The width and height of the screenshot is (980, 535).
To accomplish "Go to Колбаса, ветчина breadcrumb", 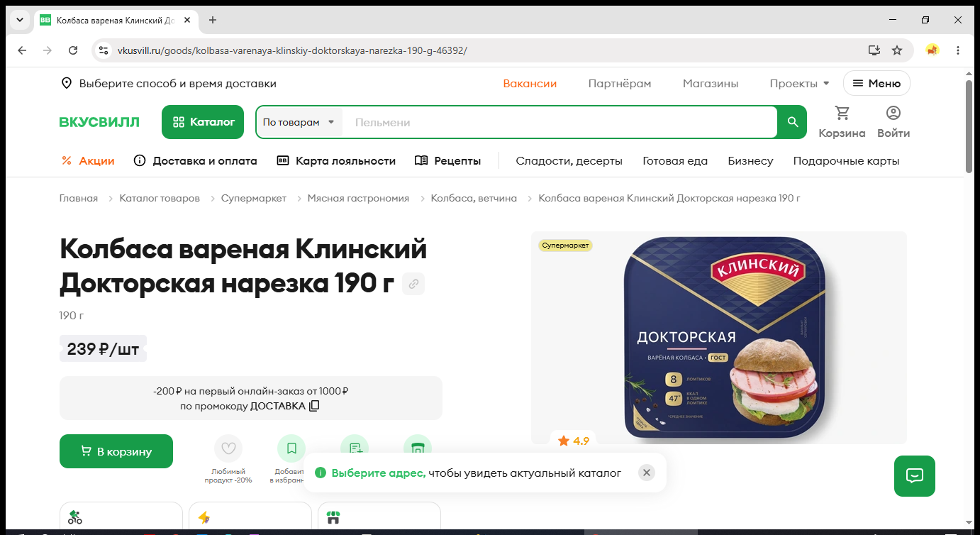I will tap(474, 198).
